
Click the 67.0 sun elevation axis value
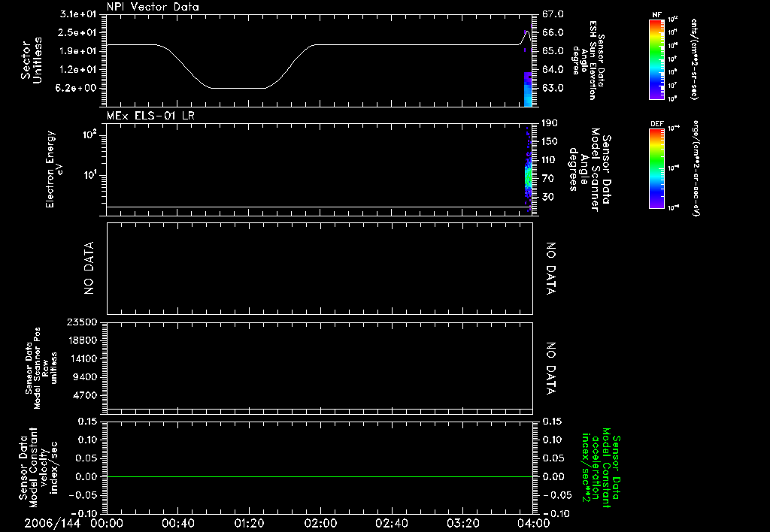coord(553,14)
